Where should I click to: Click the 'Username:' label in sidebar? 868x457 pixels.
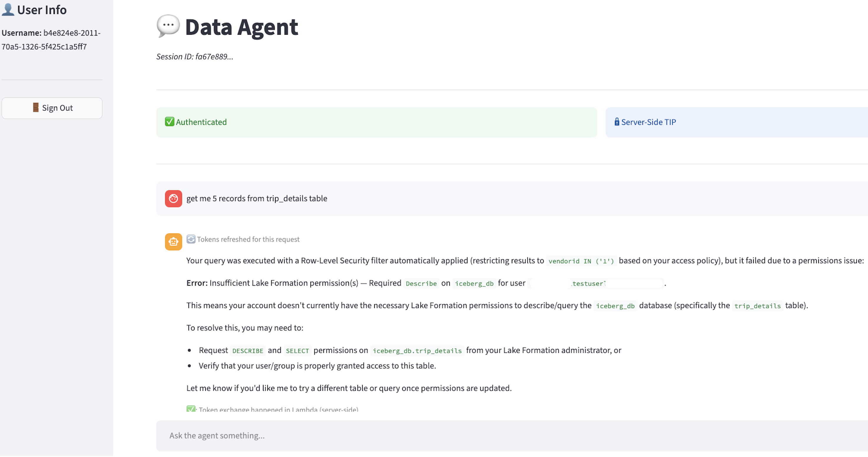pyautogui.click(x=21, y=33)
